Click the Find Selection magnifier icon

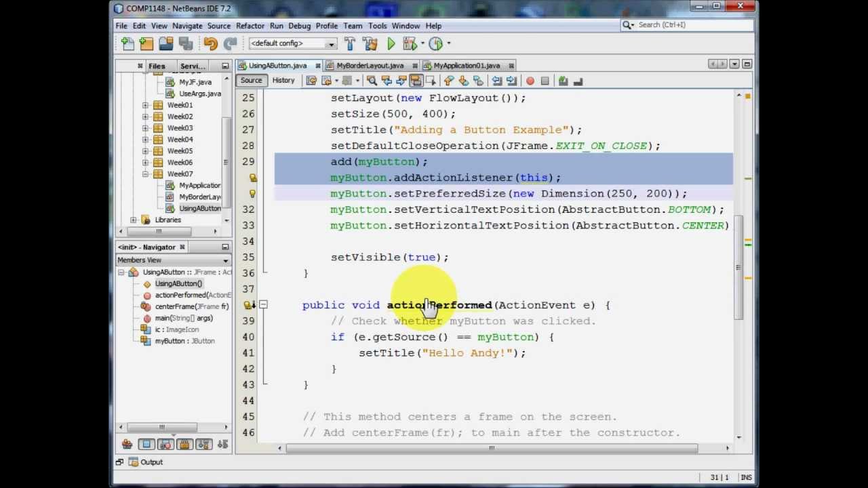point(372,81)
